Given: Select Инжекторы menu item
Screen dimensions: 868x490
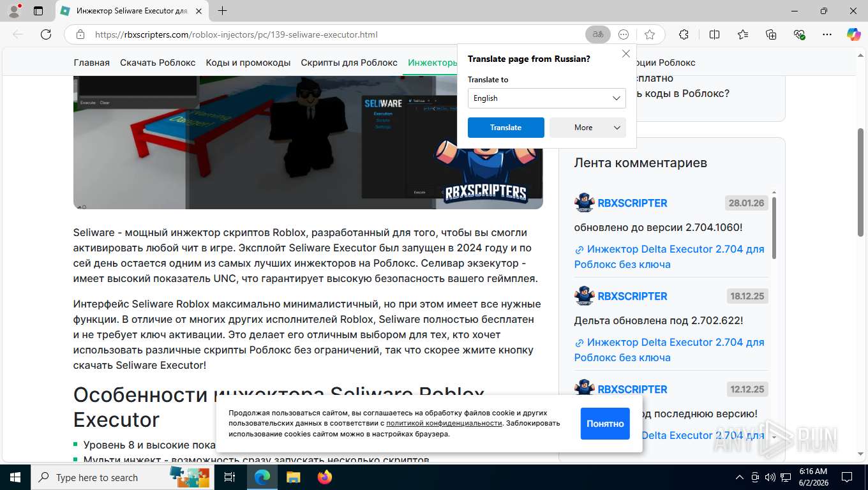Looking at the screenshot, I should pos(433,63).
